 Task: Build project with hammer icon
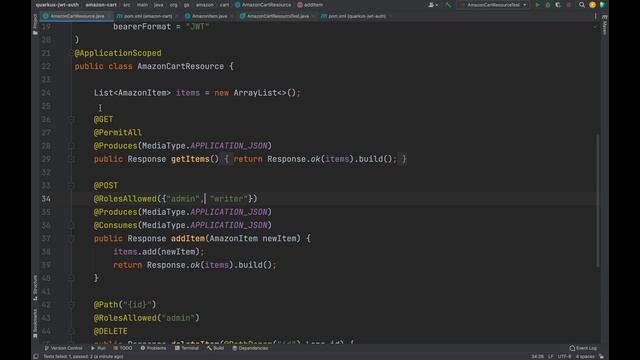click(x=449, y=5)
